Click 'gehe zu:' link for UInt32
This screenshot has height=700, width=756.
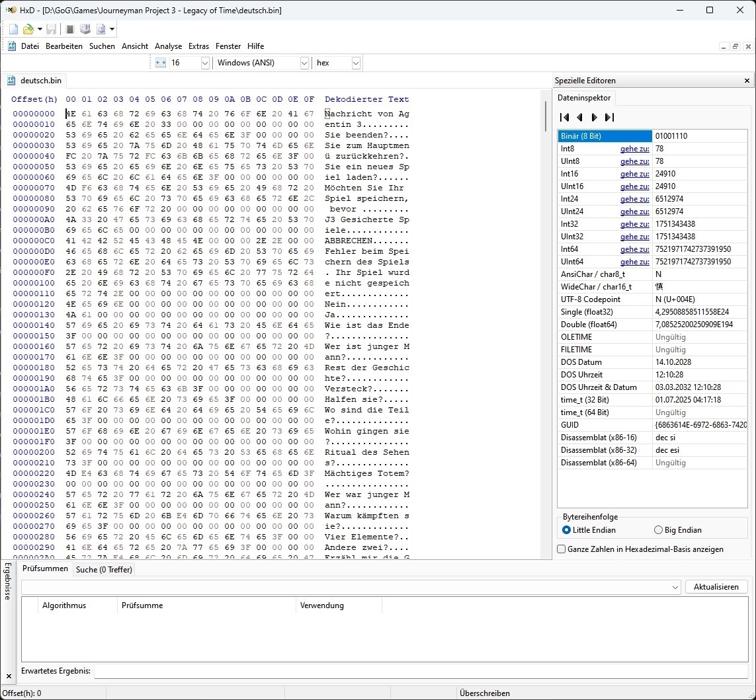click(x=634, y=237)
